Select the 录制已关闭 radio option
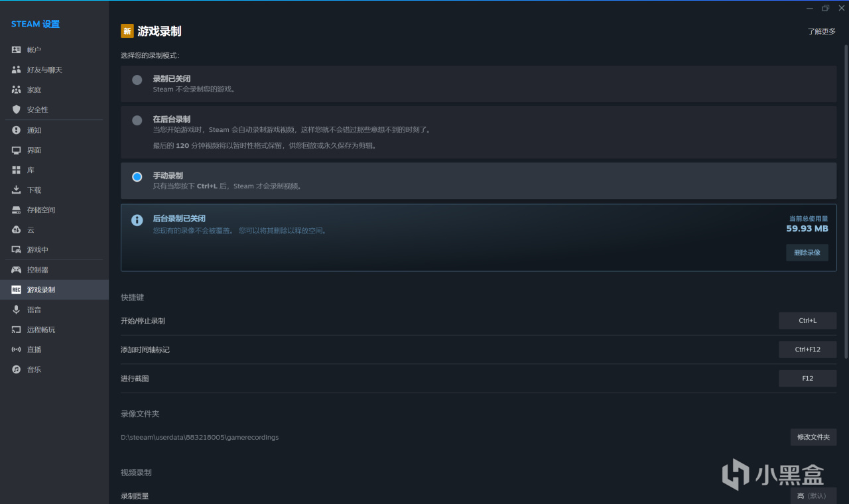 tap(137, 80)
